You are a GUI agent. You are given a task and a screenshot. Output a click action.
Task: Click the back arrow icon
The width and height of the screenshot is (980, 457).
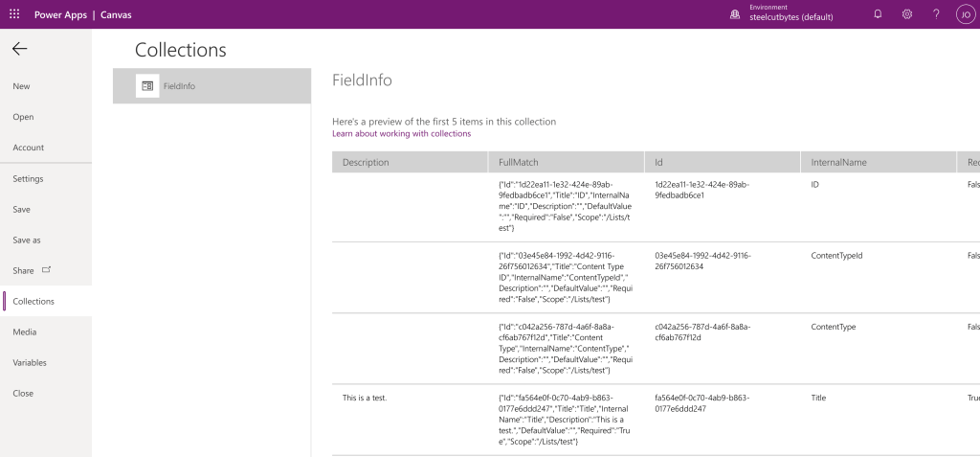[x=19, y=49]
